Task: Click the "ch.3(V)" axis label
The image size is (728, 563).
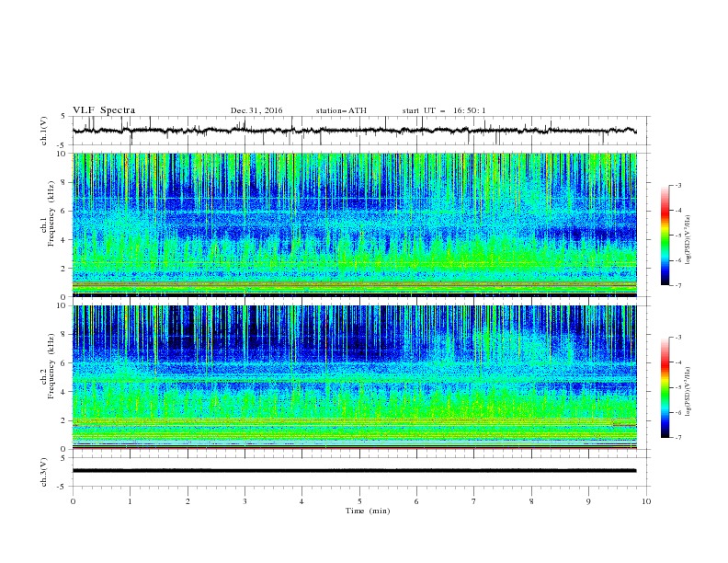Action: point(44,472)
